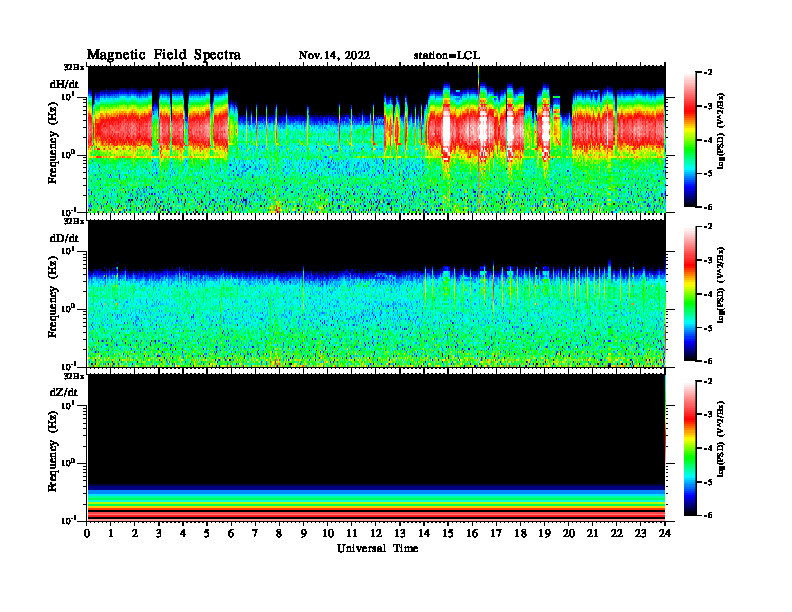Click the hour "15" tick label on the time axis
This screenshot has width=792, height=612.
click(448, 533)
